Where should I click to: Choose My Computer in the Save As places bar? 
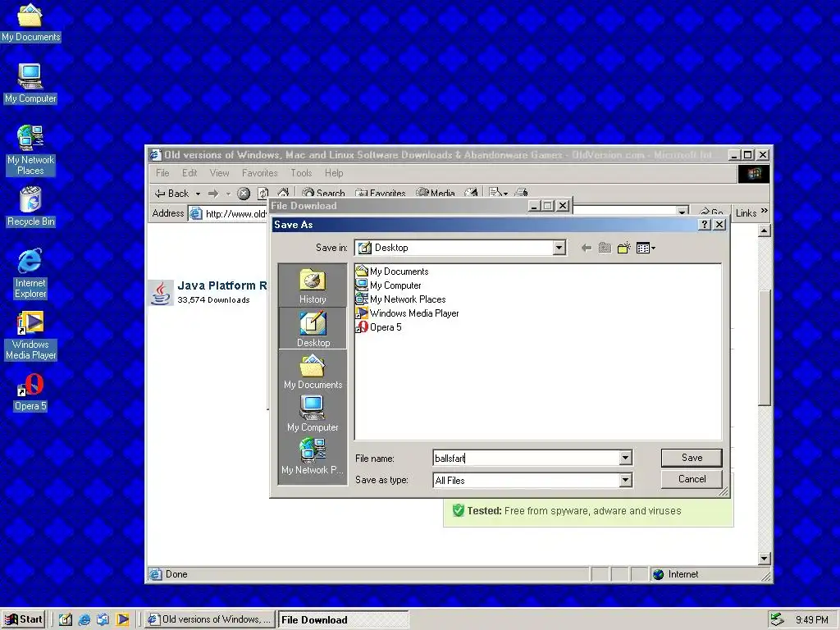tap(313, 413)
